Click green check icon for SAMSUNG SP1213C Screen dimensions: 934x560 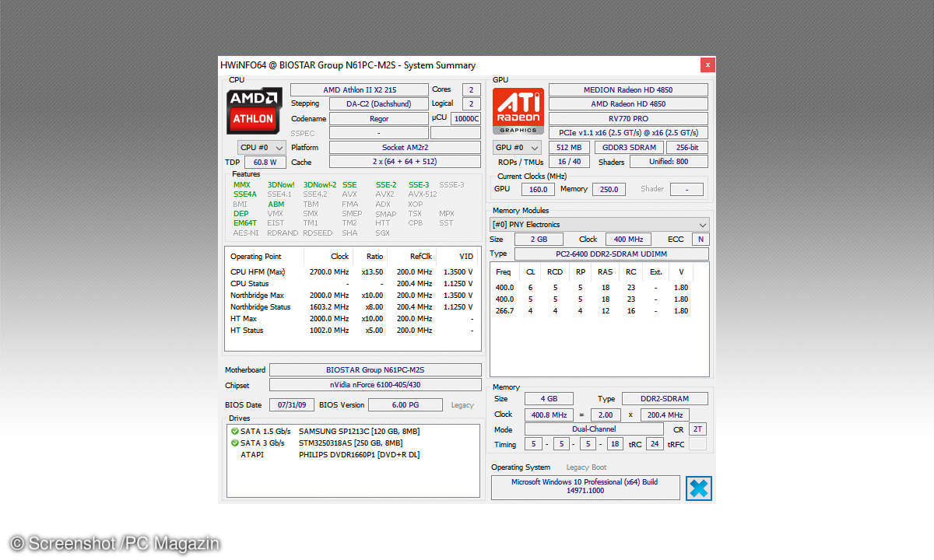click(x=234, y=431)
